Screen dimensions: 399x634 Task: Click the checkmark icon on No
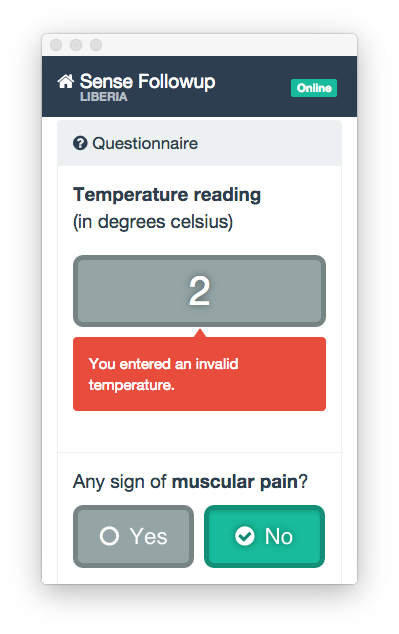tap(245, 536)
